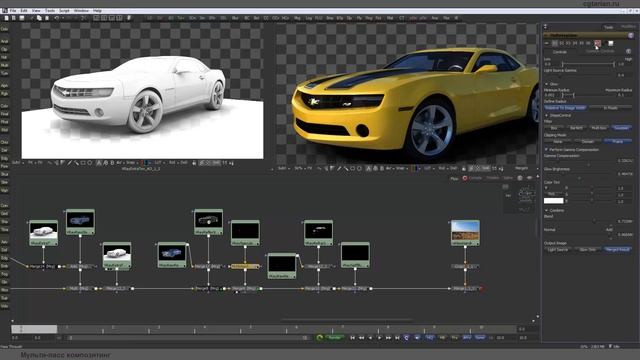Open the Tools menu
Viewport: 640px width, 360px height.
50,11
